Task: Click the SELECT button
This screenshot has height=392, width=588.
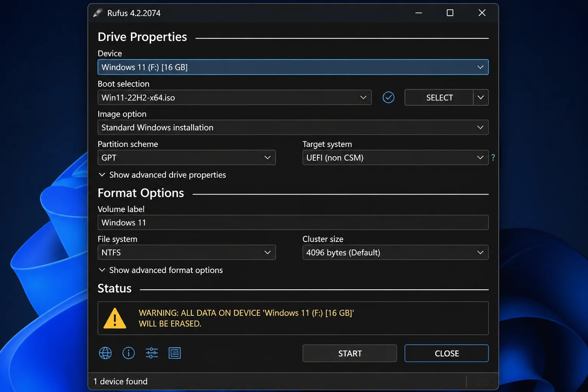Action: 439,97
